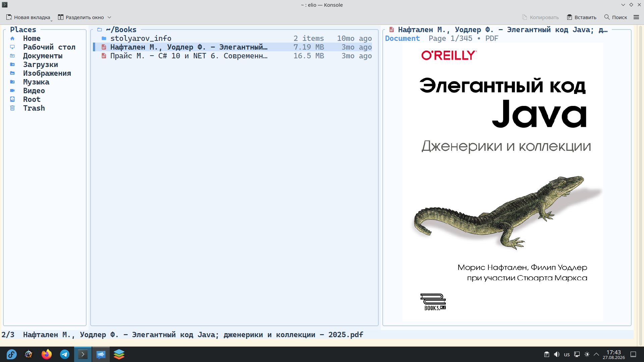The image size is (644, 362).
Task: Click the folder icon beside ~/Books header
Action: coord(100,30)
